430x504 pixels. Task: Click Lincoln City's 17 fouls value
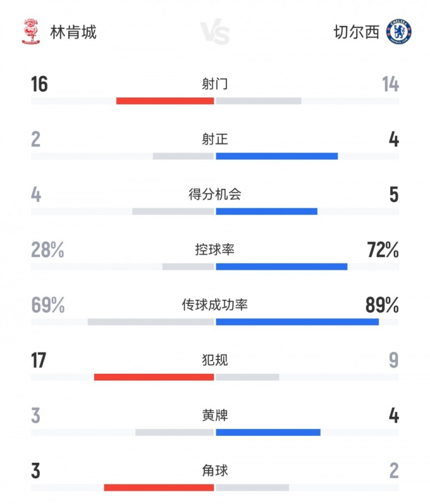[38, 361]
